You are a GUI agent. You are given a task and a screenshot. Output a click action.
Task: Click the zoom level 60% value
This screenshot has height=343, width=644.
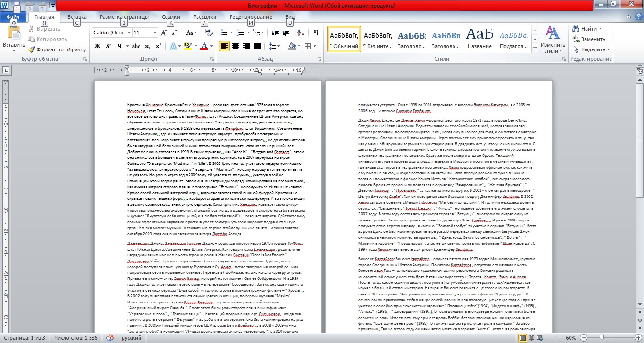(x=571, y=338)
